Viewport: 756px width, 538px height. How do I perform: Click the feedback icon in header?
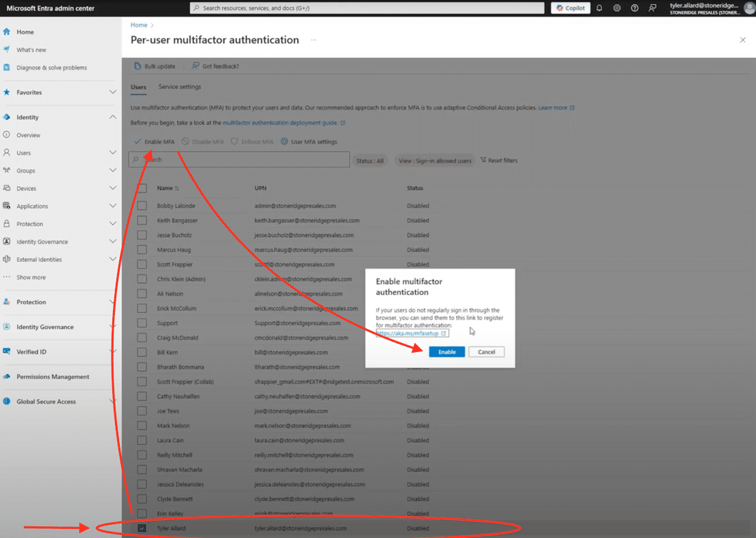point(652,8)
